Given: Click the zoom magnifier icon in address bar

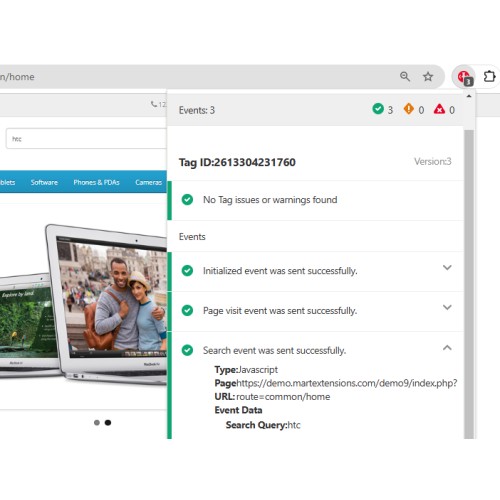Looking at the screenshot, I should tap(405, 77).
